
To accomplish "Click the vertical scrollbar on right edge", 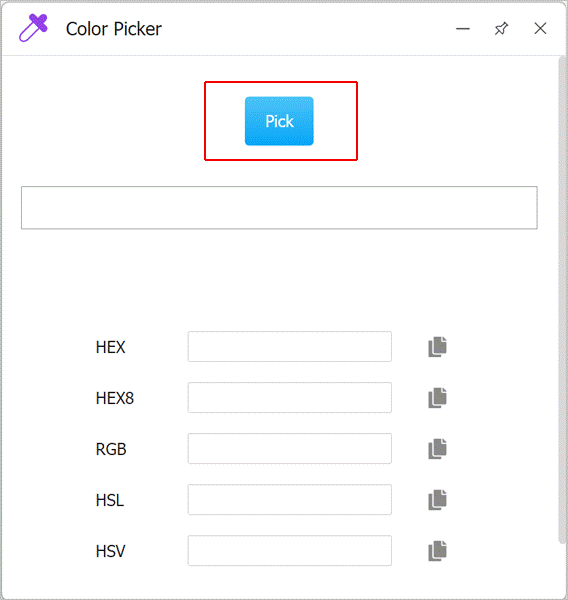I will [x=562, y=299].
